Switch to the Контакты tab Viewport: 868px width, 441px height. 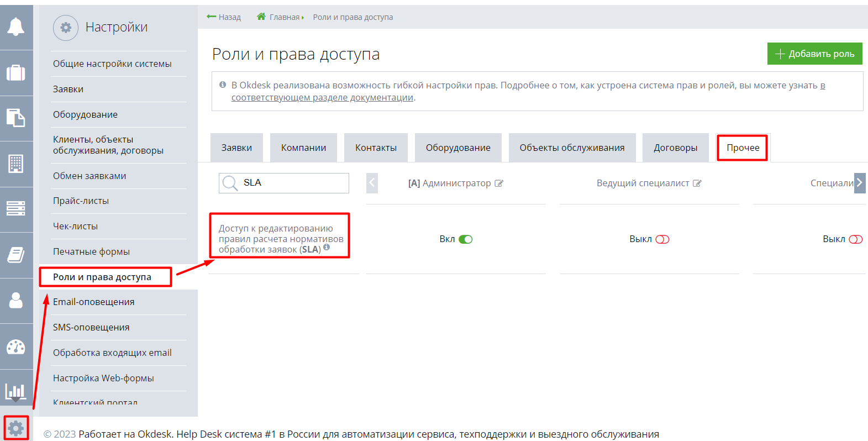tap(376, 148)
